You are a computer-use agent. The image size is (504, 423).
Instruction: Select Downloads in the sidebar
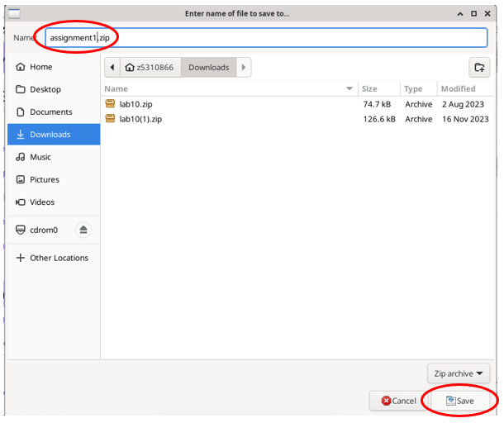[54, 135]
